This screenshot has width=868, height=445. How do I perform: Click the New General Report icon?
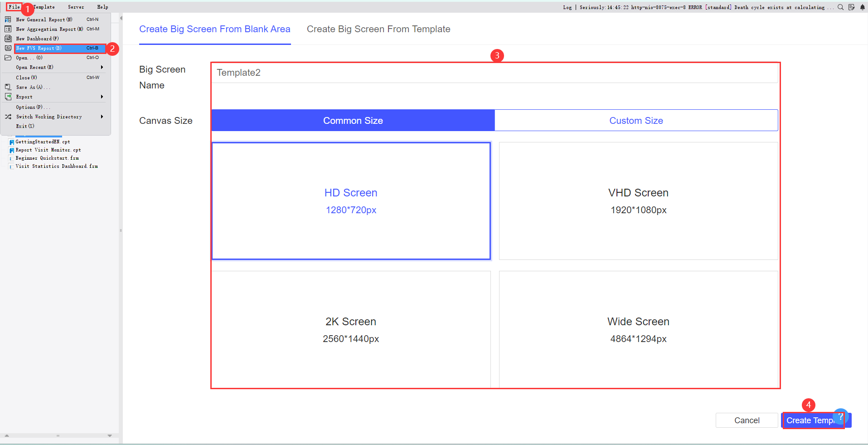pyautogui.click(x=8, y=19)
